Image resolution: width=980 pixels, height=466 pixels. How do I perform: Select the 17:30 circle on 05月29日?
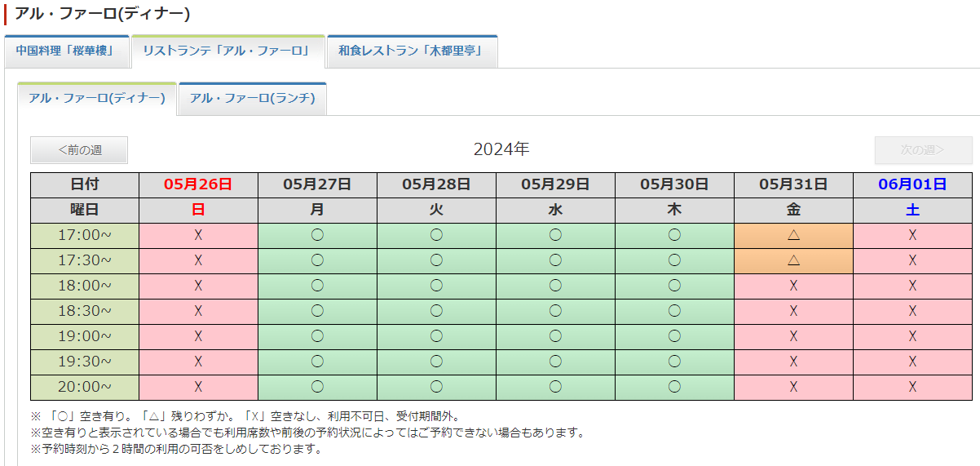click(x=555, y=260)
